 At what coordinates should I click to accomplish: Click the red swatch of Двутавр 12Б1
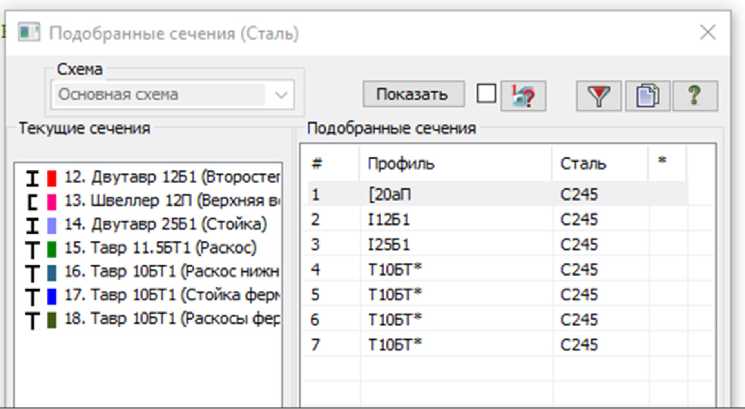pyautogui.click(x=51, y=178)
